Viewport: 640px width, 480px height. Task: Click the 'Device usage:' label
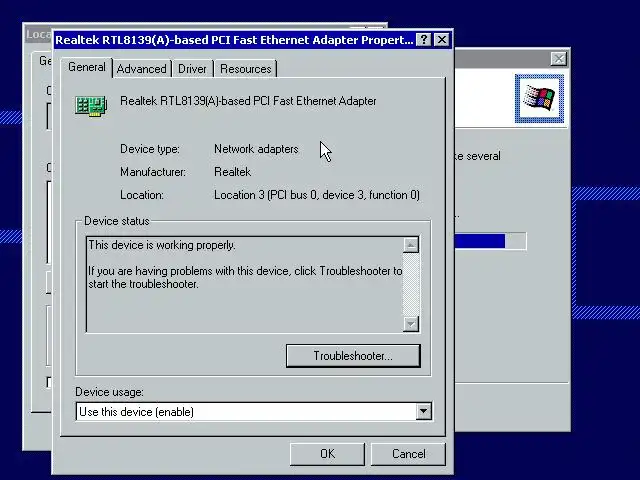[109, 392]
